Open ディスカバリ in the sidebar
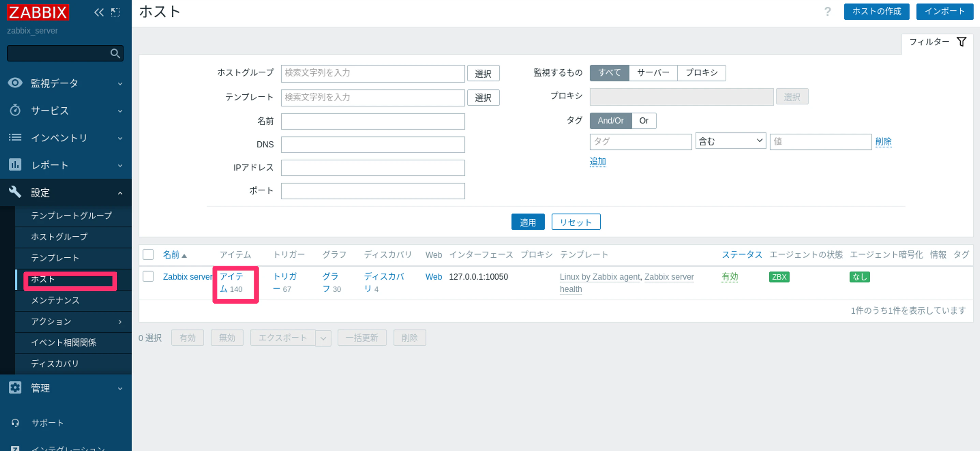Viewport: 980px width, 451px height. pyautogui.click(x=55, y=363)
